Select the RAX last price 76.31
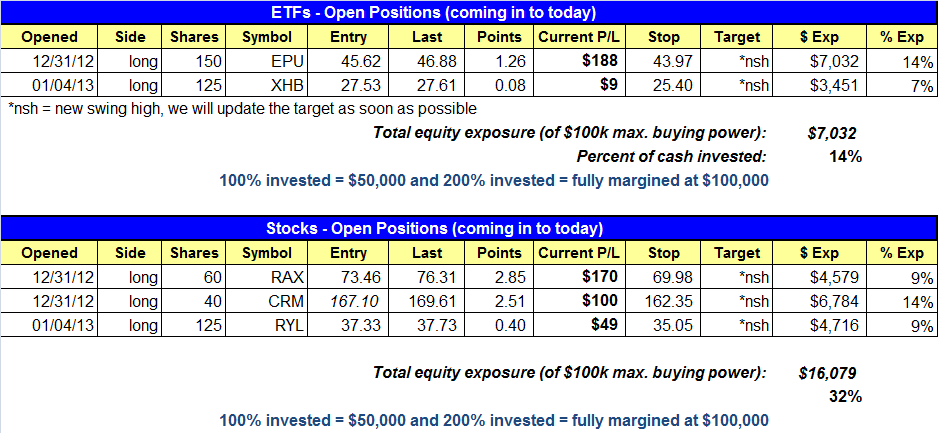The width and height of the screenshot is (938, 433). 427,278
